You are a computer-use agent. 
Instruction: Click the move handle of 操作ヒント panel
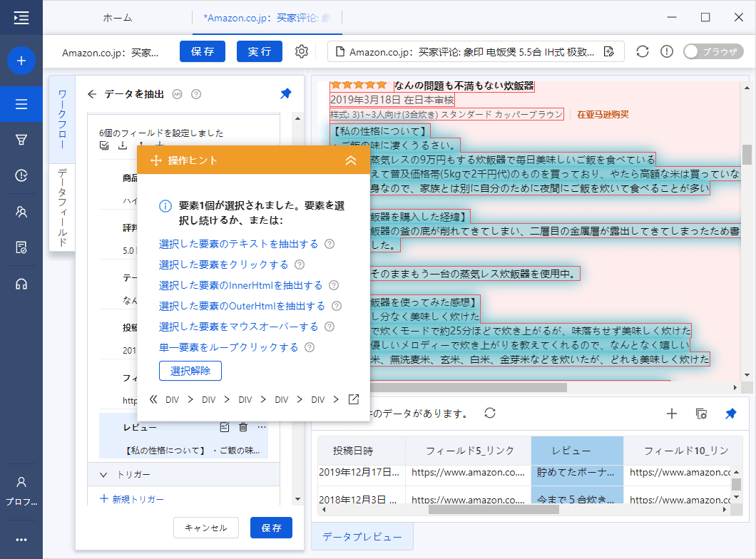(x=155, y=160)
